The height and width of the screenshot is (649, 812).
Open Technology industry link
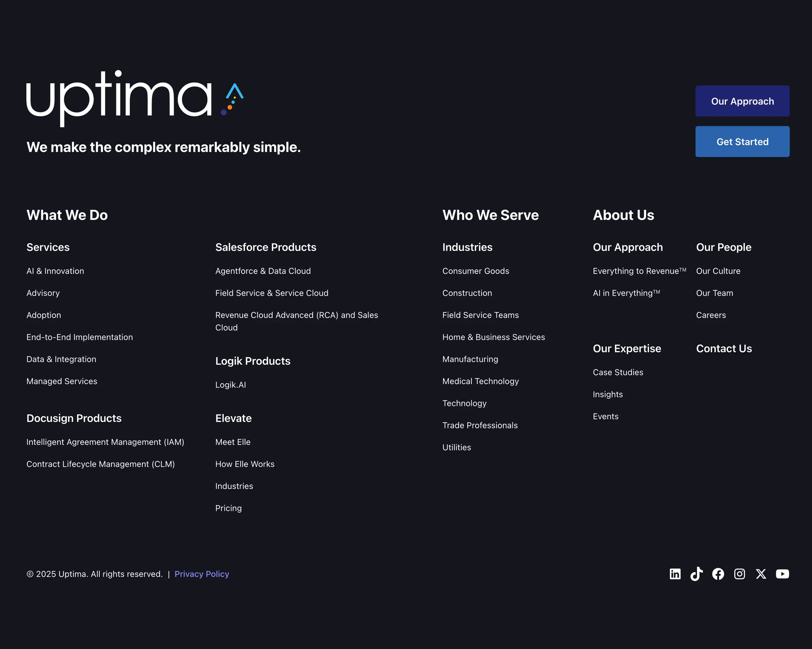[x=464, y=403]
